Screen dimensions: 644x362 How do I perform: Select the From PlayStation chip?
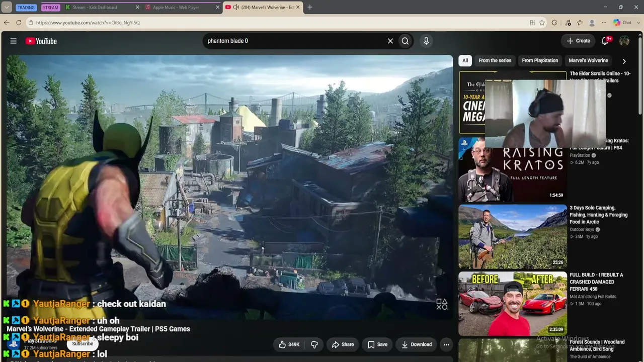540,60
